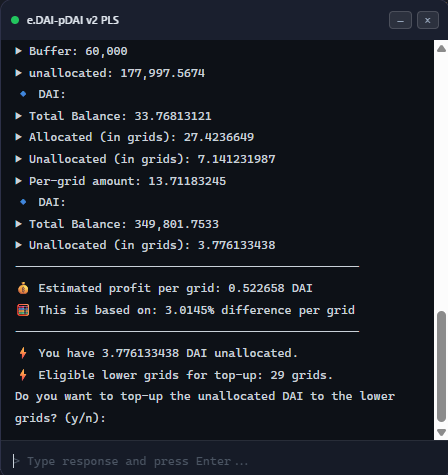Click the lightning icon beside Eligible lower grids
Screen dimensions: 448x475
click(23, 375)
